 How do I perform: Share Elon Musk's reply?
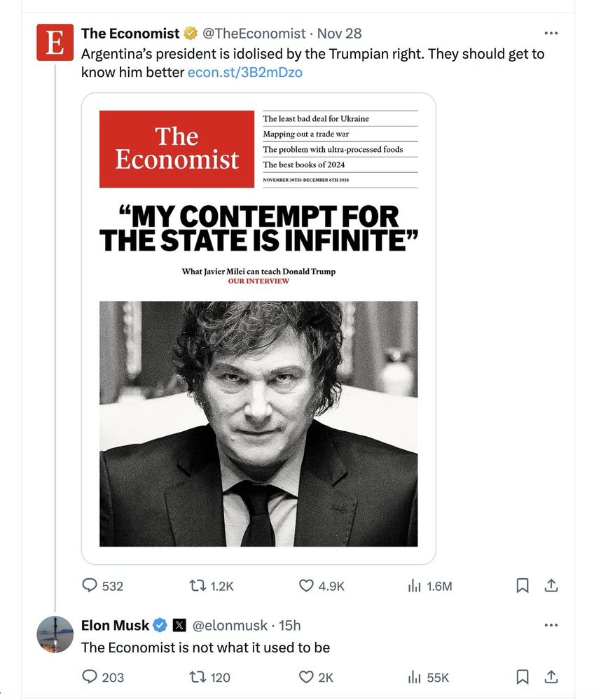(551, 677)
